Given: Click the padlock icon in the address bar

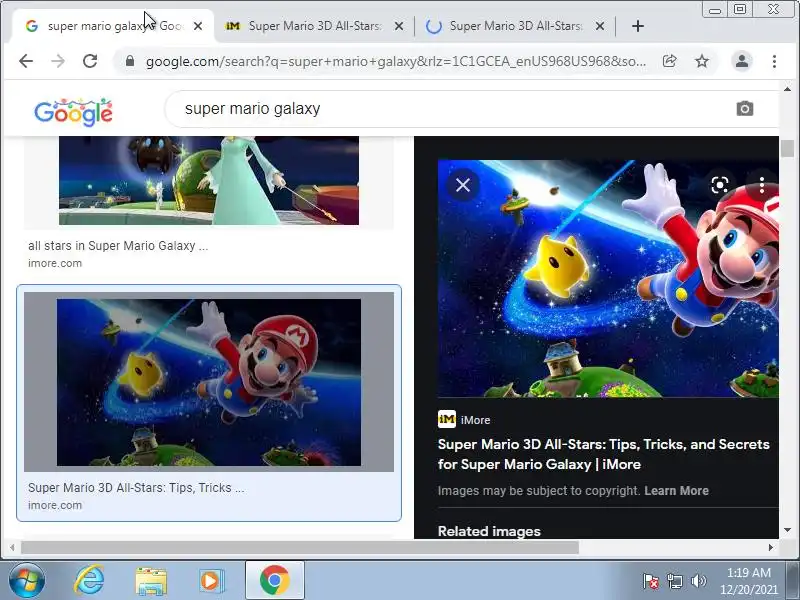Looking at the screenshot, I should coord(130,61).
